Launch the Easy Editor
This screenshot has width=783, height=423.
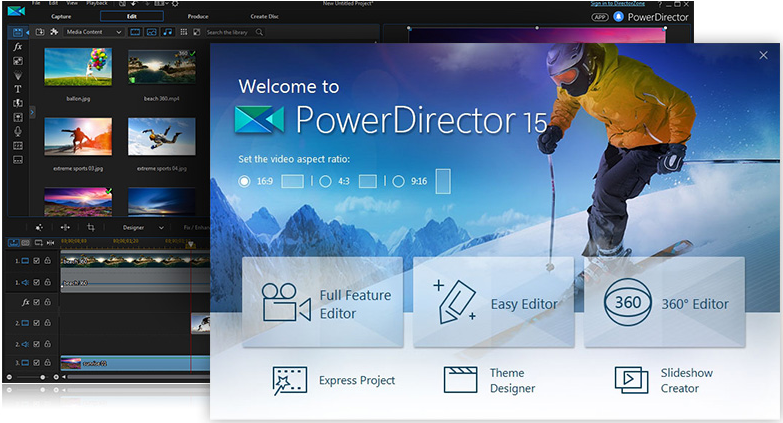[493, 303]
